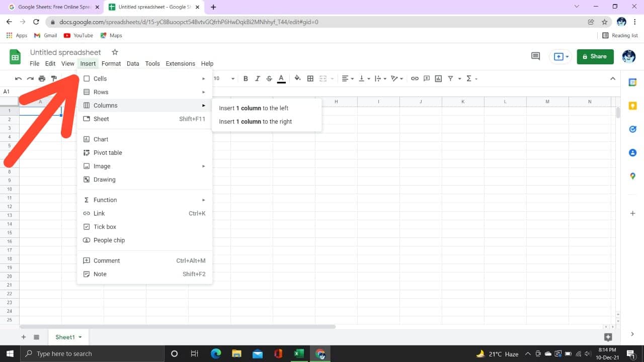Open the text wrapping dropdown
This screenshot has width=644, height=362.
[x=381, y=78]
